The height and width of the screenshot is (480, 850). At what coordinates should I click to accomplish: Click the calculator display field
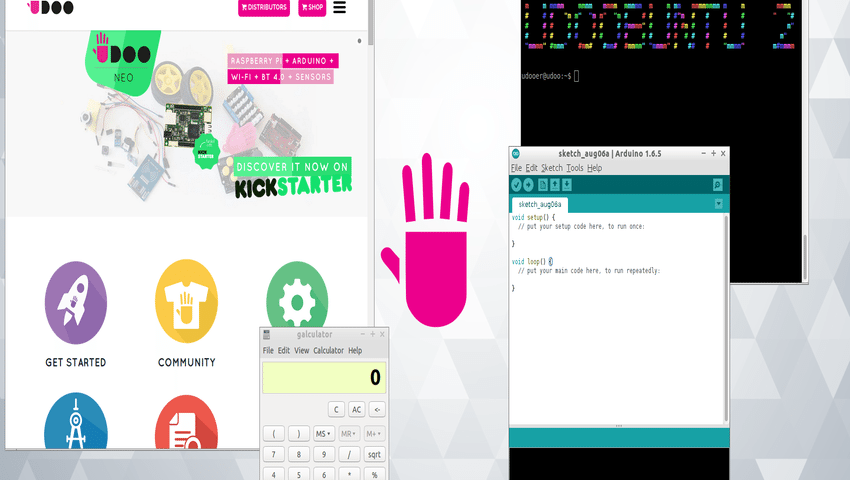coord(324,377)
